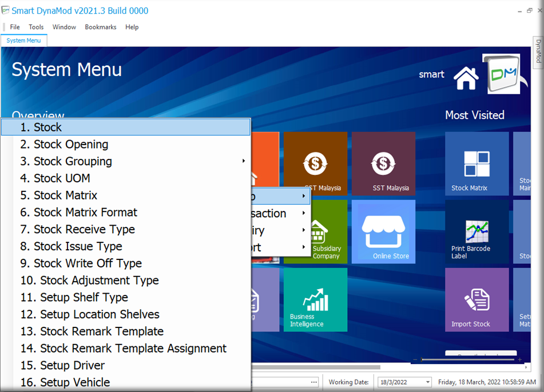
Task: Open the Print Barcode Label tile
Action: 477,231
